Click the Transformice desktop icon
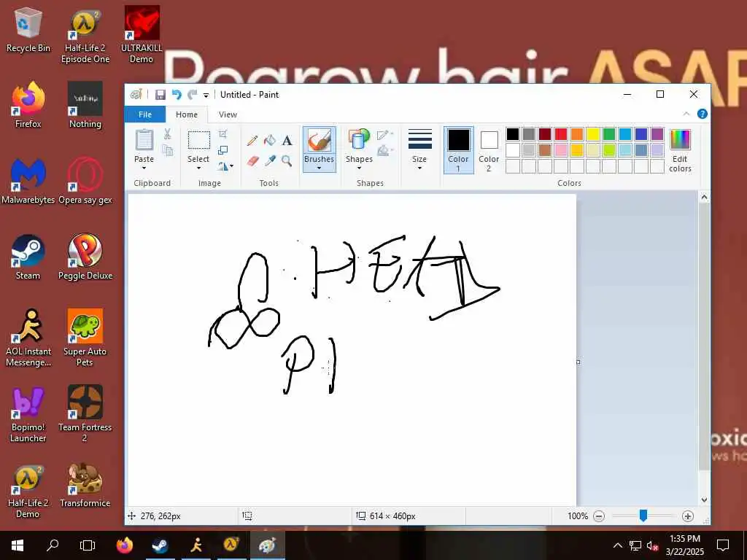The height and width of the screenshot is (560, 747). click(x=85, y=485)
